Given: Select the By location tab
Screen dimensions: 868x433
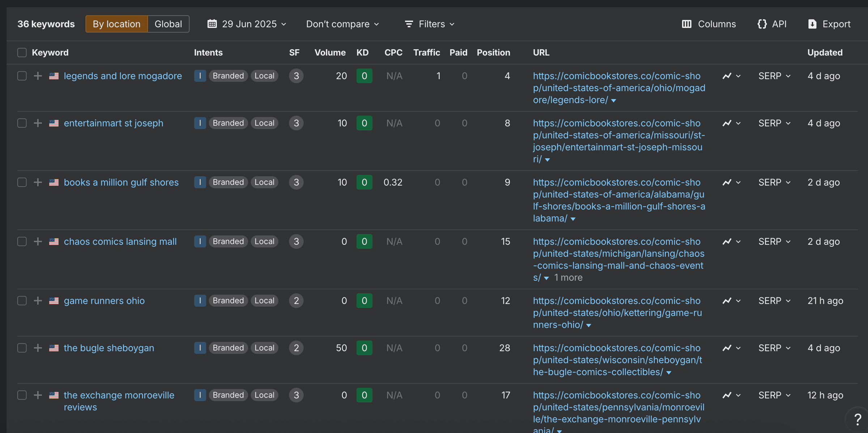Looking at the screenshot, I should (116, 24).
